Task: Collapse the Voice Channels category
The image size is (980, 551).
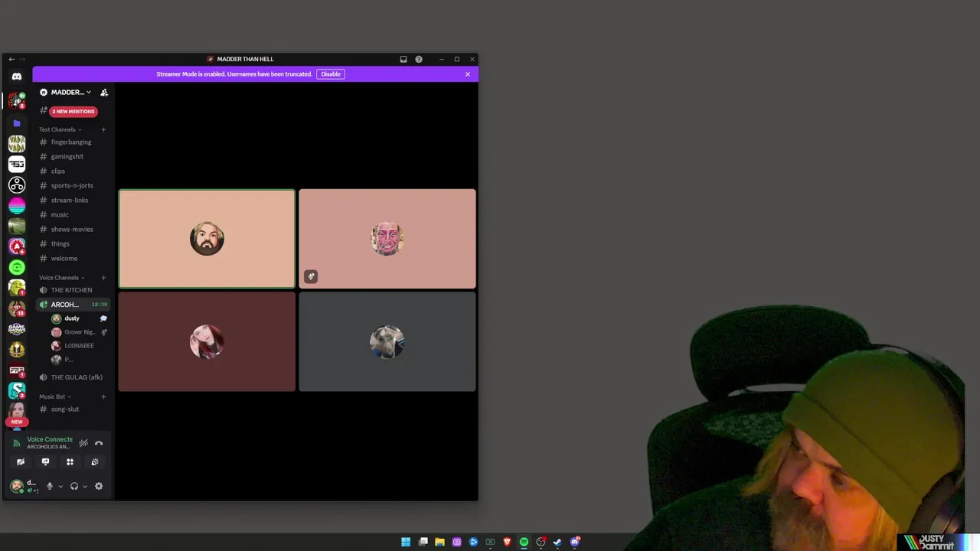Action: tap(61, 278)
